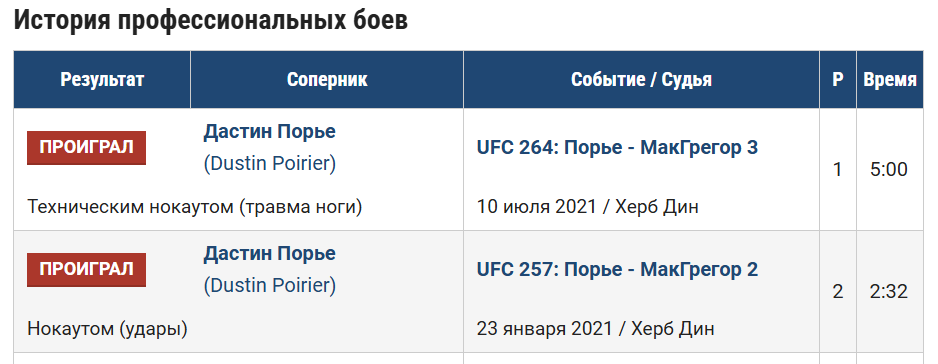Click the red ПРОИГРАЛ badge for UFC 264
Screen dimensions: 938x364
(86, 148)
